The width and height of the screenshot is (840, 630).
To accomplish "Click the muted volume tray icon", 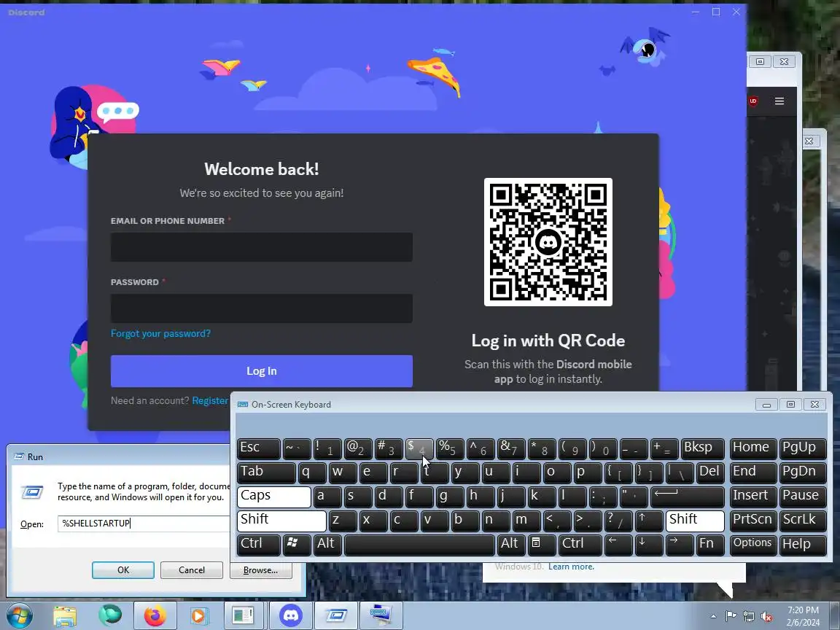I will tap(766, 617).
